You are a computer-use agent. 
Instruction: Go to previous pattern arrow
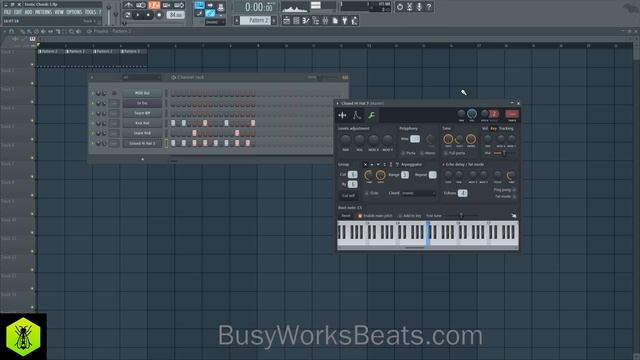(237, 20)
